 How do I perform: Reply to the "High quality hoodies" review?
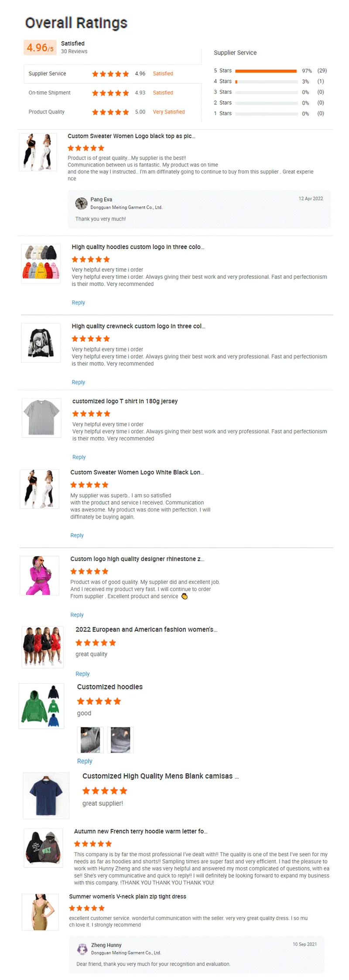[x=79, y=303]
